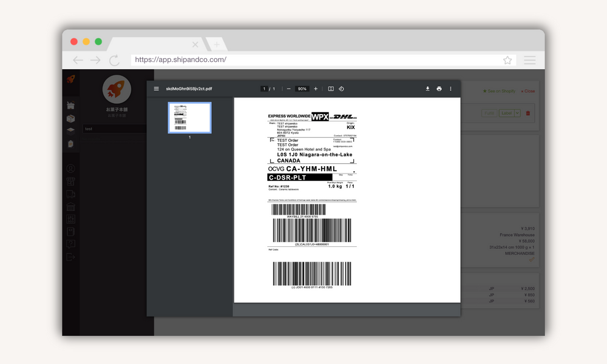Click the Ship&co rocket logo
Viewport: 607px width, 364px height.
pyautogui.click(x=72, y=79)
